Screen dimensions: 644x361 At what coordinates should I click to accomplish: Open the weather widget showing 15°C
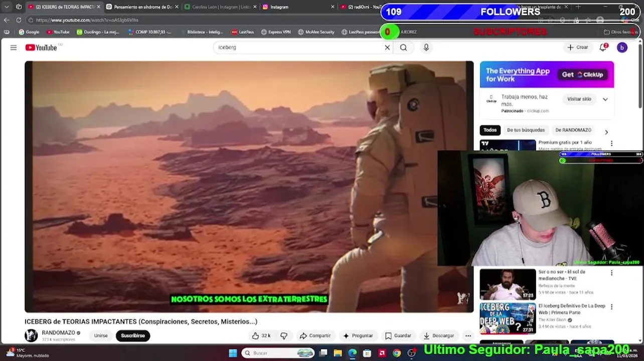tap(27, 352)
